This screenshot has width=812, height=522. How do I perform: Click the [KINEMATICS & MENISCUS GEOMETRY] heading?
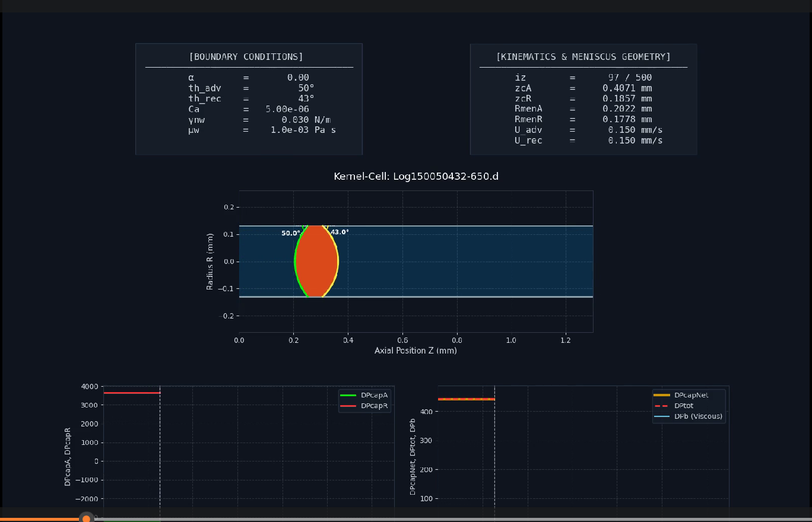coord(583,57)
